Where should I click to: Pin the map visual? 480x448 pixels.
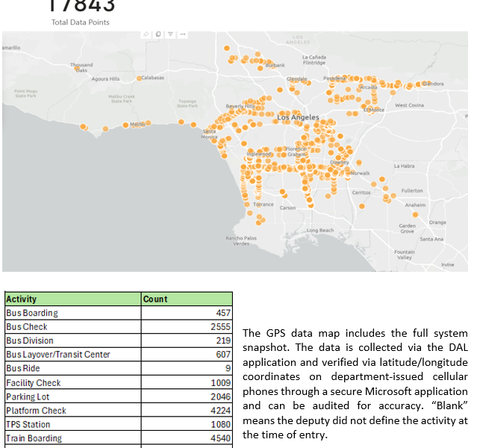(147, 34)
